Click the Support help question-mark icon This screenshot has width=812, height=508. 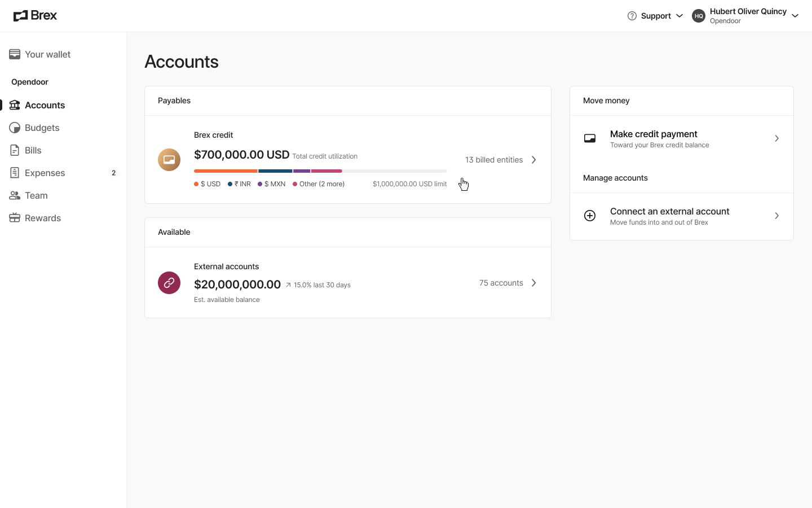pyautogui.click(x=632, y=16)
